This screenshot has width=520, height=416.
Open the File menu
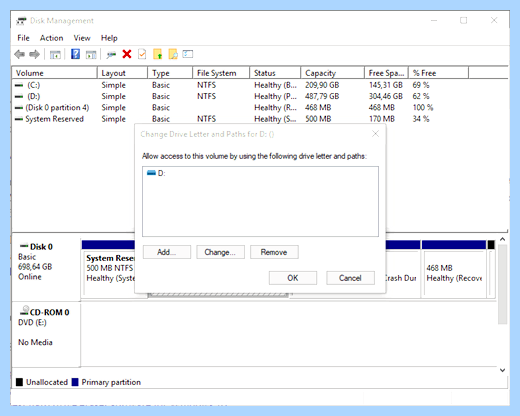23,38
